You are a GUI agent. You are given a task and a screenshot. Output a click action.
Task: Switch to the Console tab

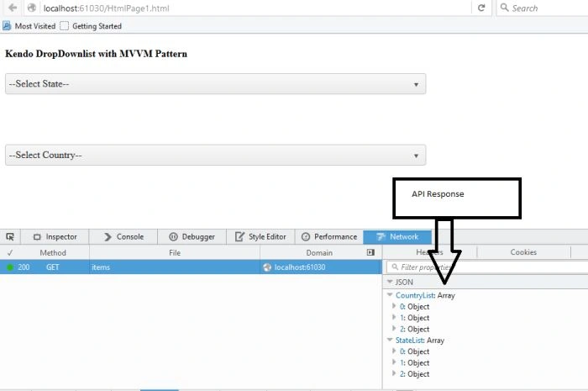pos(123,237)
